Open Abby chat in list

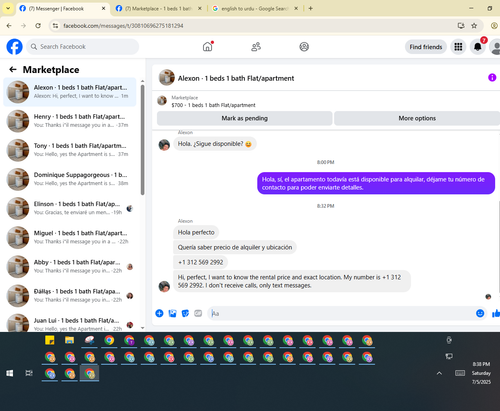[x=70, y=266]
